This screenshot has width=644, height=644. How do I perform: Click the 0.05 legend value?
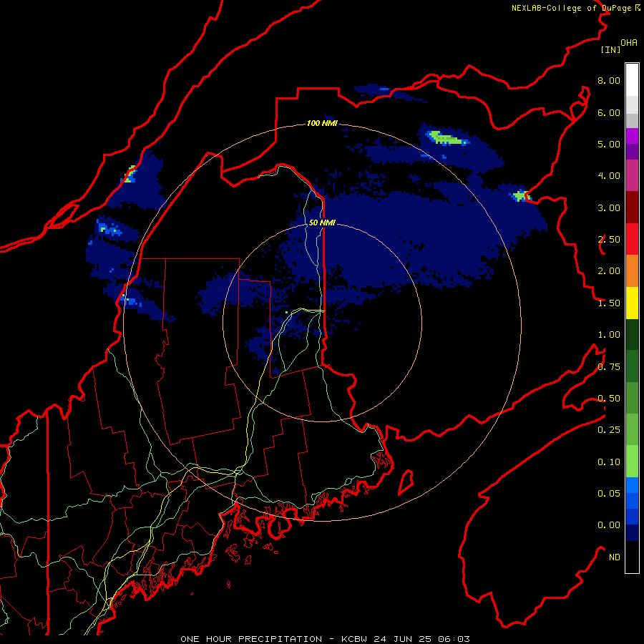click(609, 494)
